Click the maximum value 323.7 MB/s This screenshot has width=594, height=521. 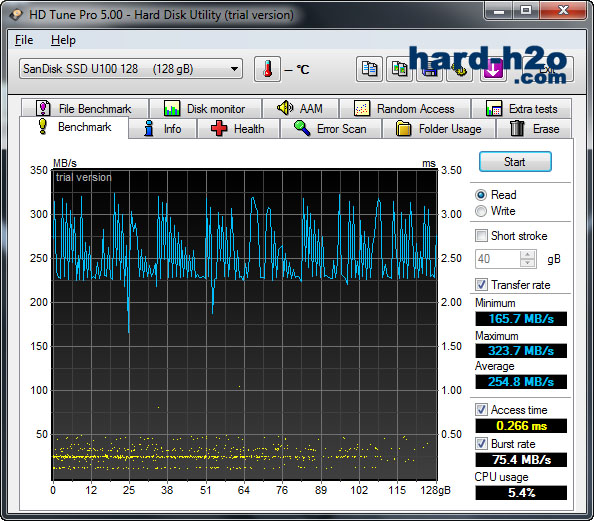pyautogui.click(x=521, y=351)
